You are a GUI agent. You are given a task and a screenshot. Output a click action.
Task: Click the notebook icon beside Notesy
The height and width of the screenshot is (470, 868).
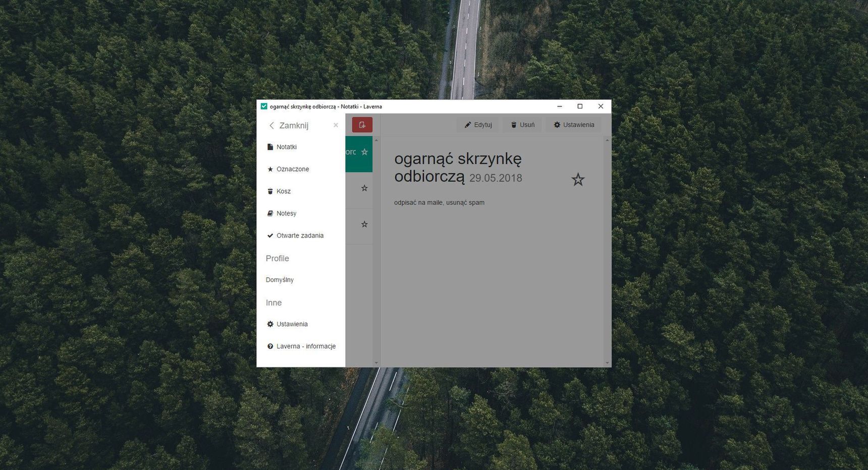[270, 213]
